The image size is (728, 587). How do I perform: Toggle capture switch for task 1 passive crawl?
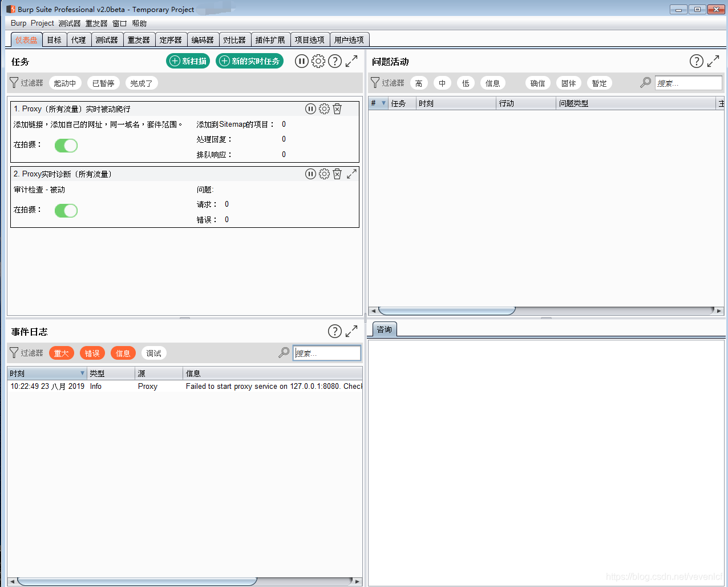point(66,146)
